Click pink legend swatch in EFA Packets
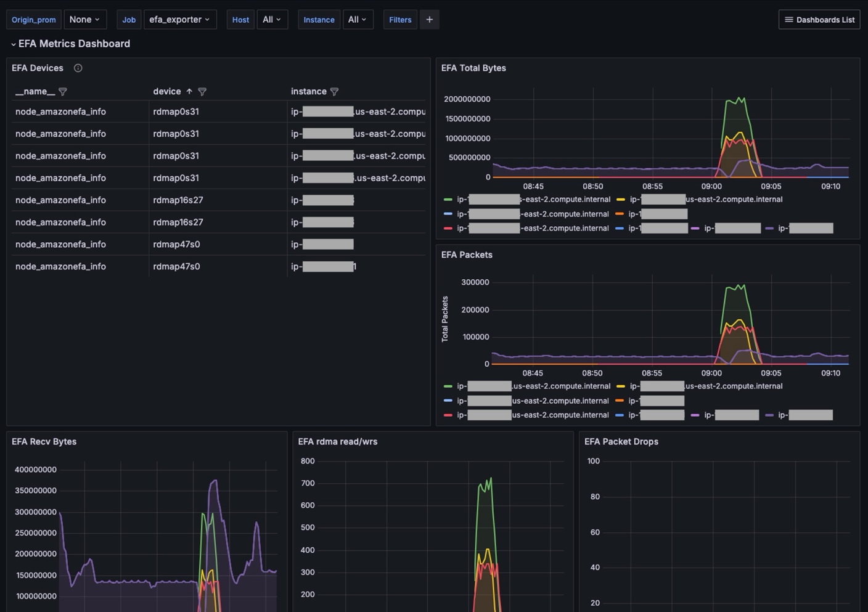Screen dimensions: 868x612 tap(695, 415)
